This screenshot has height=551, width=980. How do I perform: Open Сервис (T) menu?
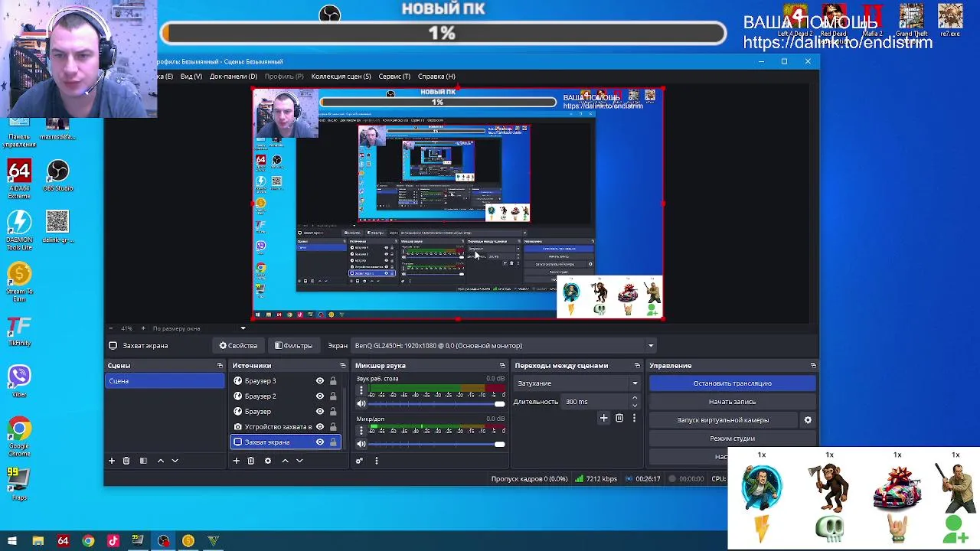(x=394, y=77)
